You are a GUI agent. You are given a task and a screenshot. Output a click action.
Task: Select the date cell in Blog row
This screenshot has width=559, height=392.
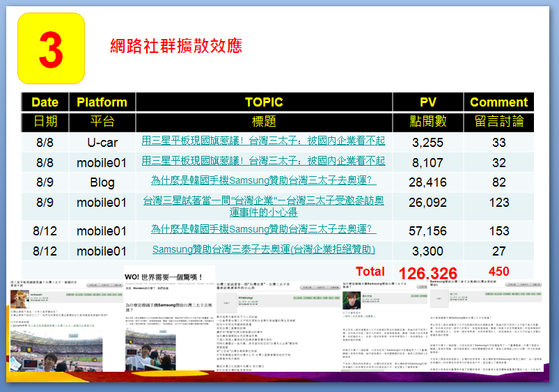point(45,182)
